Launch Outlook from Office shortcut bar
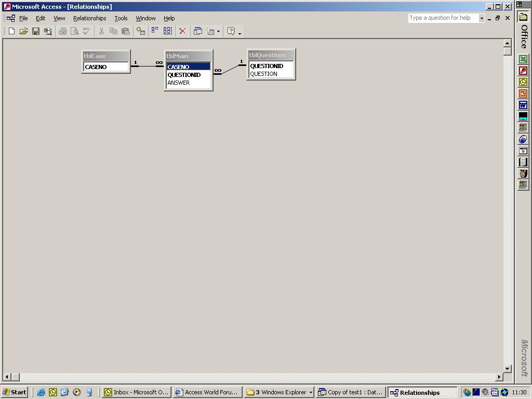 pyautogui.click(x=523, y=82)
